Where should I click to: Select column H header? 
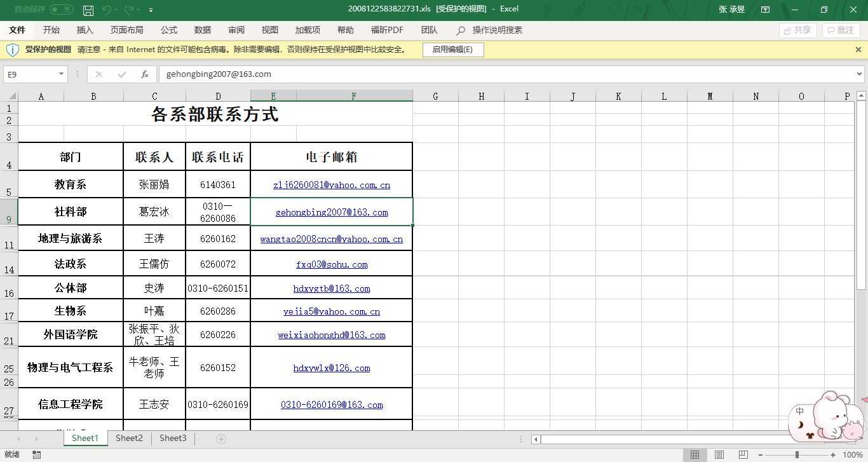coord(481,96)
